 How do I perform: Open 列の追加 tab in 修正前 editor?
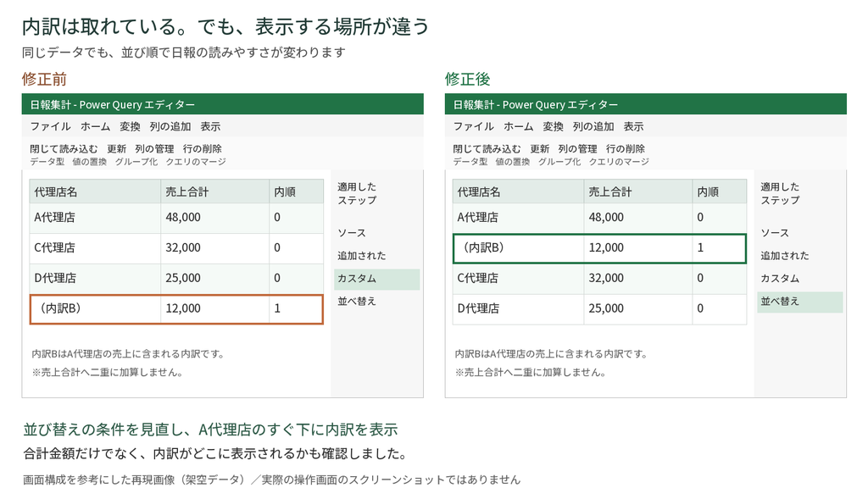pos(170,127)
